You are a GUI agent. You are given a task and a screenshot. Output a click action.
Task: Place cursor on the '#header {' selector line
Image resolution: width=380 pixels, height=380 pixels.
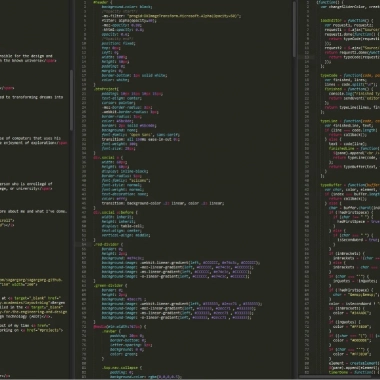click(x=103, y=2)
